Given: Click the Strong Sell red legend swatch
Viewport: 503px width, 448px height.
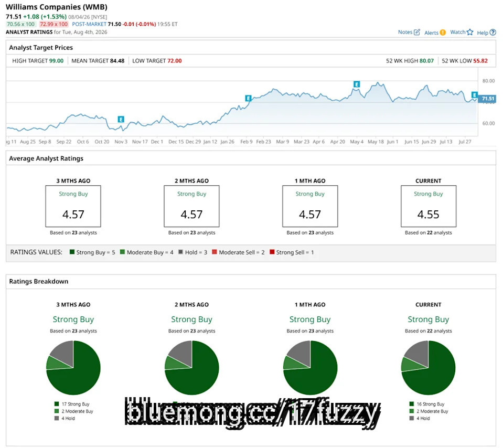Looking at the screenshot, I should (x=272, y=252).
